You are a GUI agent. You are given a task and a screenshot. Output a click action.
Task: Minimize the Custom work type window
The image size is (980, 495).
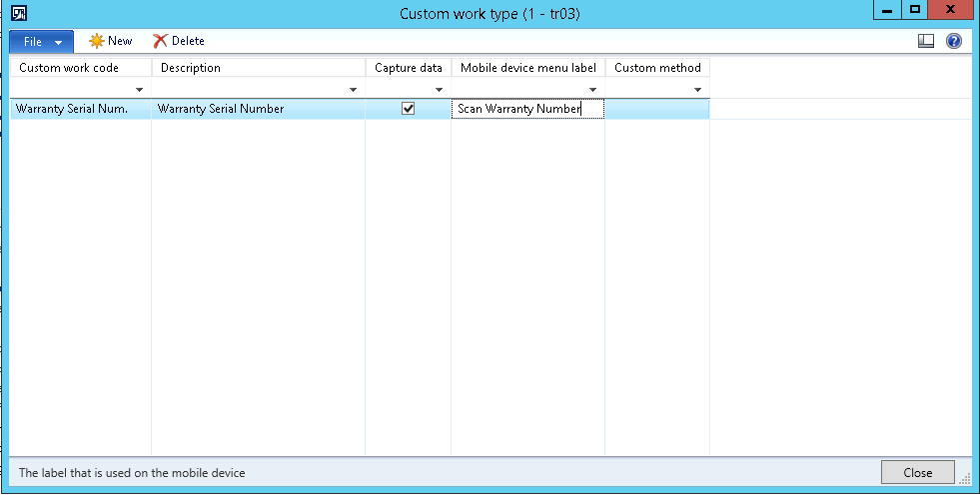click(x=887, y=10)
